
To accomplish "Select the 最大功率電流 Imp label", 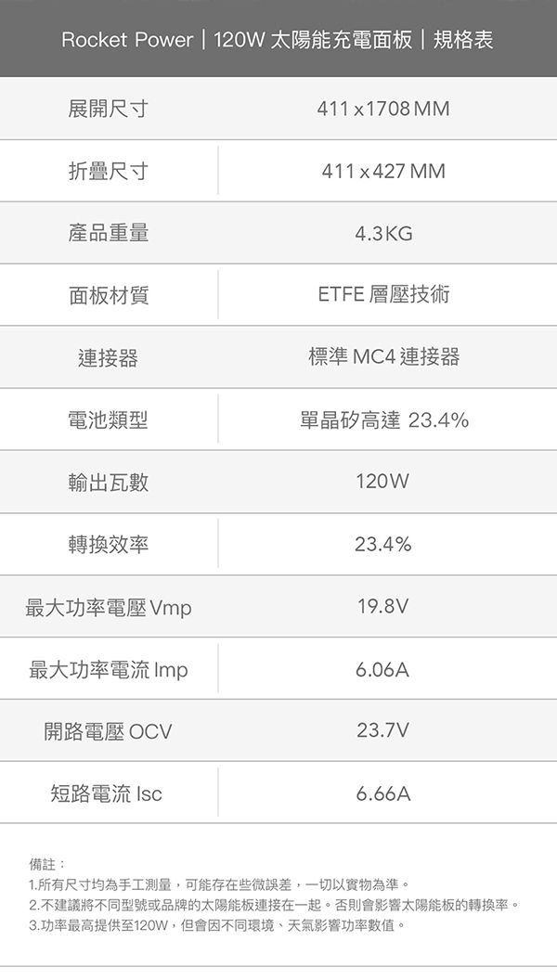I will tap(108, 669).
